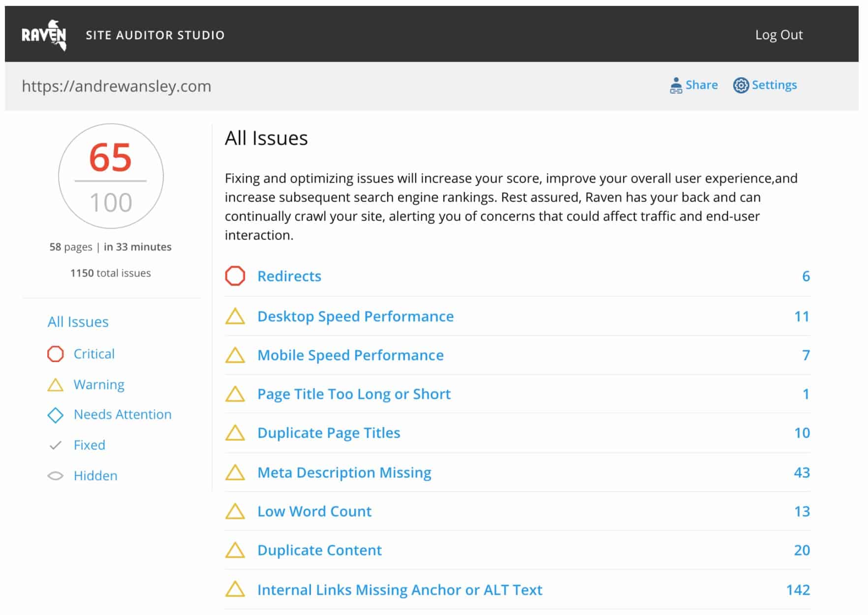Open the Duplicate Content issue
This screenshot has width=868, height=615.
click(319, 550)
